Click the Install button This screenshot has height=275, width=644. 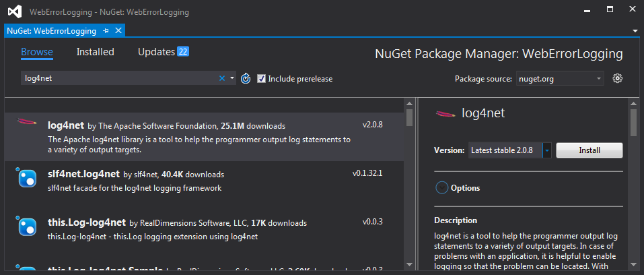point(589,150)
